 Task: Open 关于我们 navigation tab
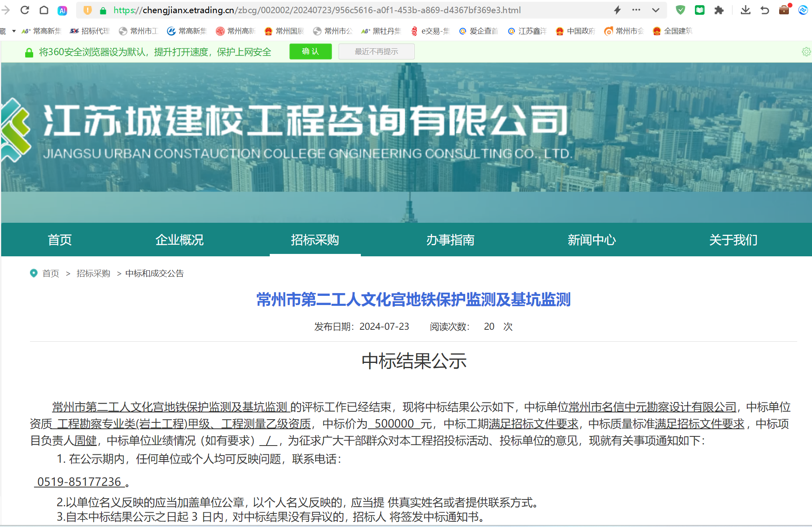pyautogui.click(x=733, y=240)
